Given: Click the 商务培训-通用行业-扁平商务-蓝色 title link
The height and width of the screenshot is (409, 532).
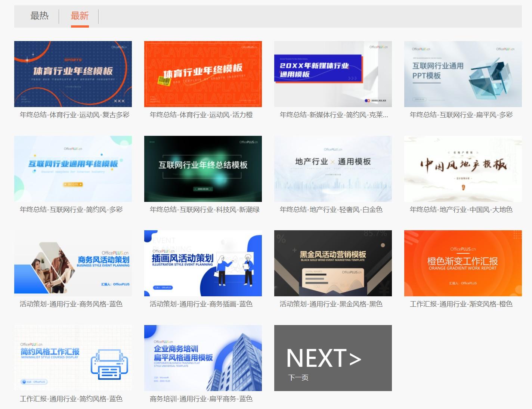Looking at the screenshot, I should [x=201, y=399].
